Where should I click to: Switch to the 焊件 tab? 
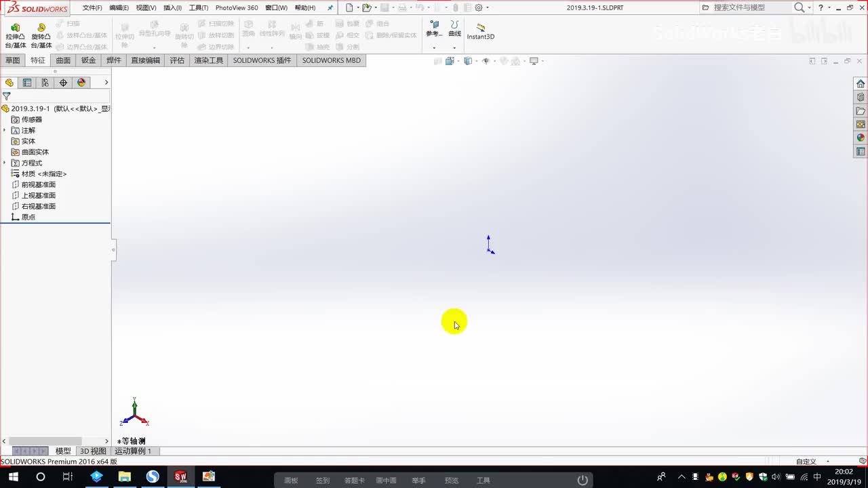click(x=114, y=60)
